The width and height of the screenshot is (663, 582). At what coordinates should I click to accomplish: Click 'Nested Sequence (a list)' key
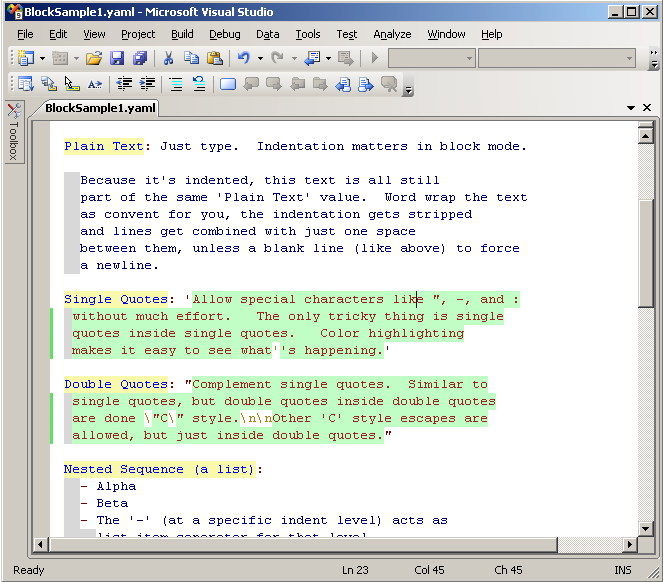pos(159,469)
